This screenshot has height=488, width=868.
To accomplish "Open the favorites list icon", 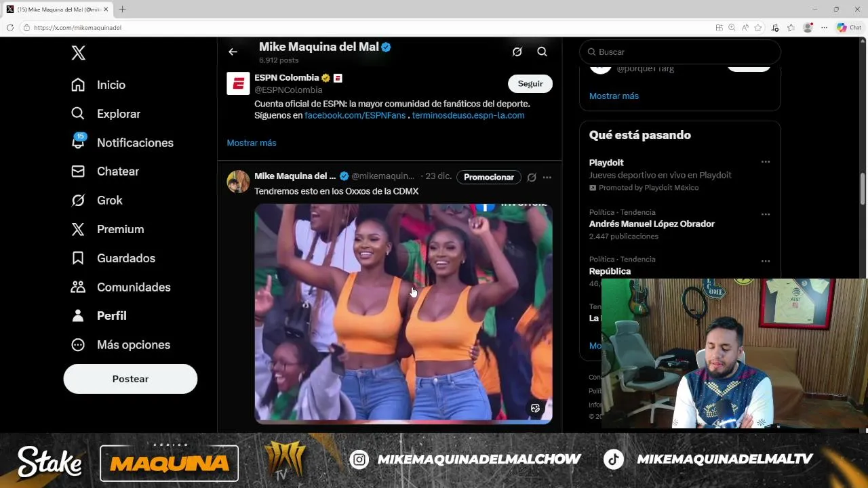I will pyautogui.click(x=791, y=28).
